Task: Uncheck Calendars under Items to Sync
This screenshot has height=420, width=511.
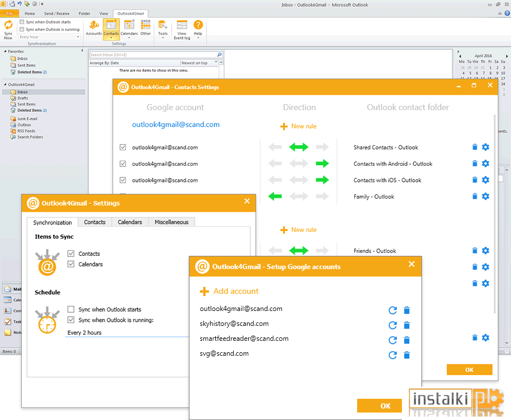Action: click(x=71, y=264)
